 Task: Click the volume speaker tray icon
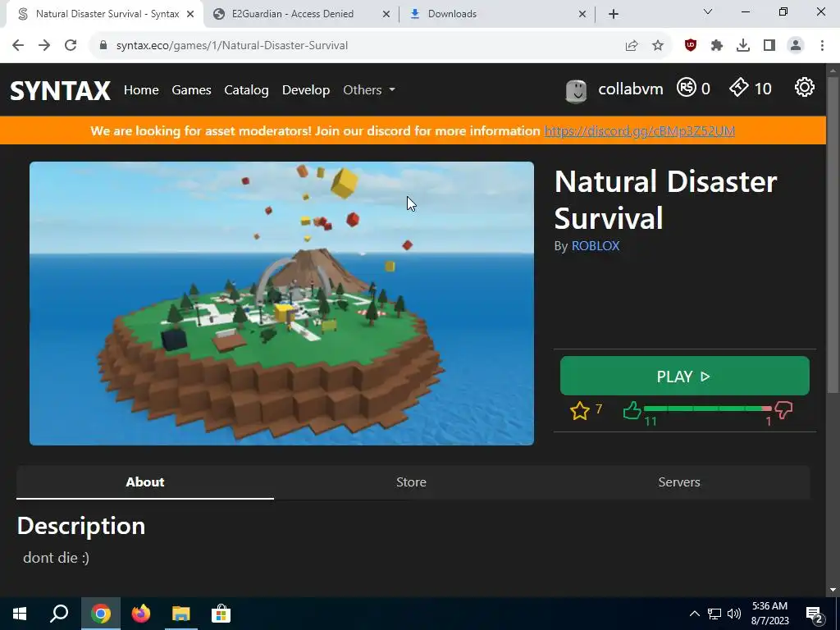(x=734, y=614)
